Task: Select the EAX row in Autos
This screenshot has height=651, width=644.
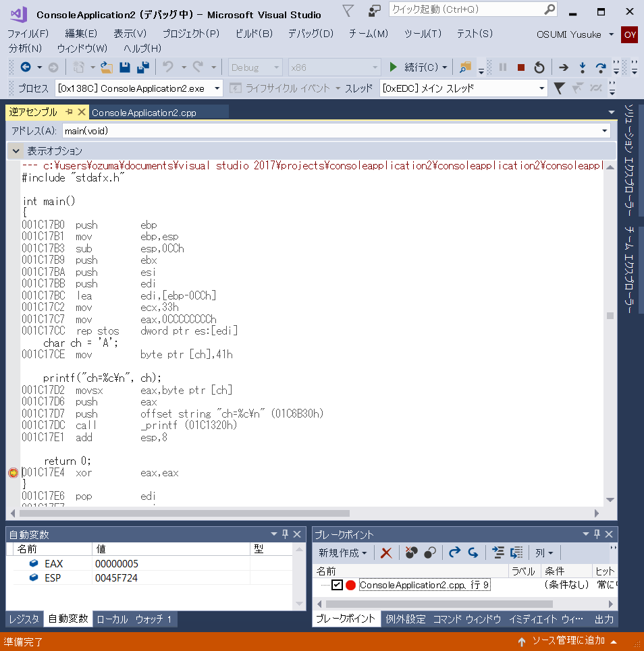Action: (x=153, y=563)
